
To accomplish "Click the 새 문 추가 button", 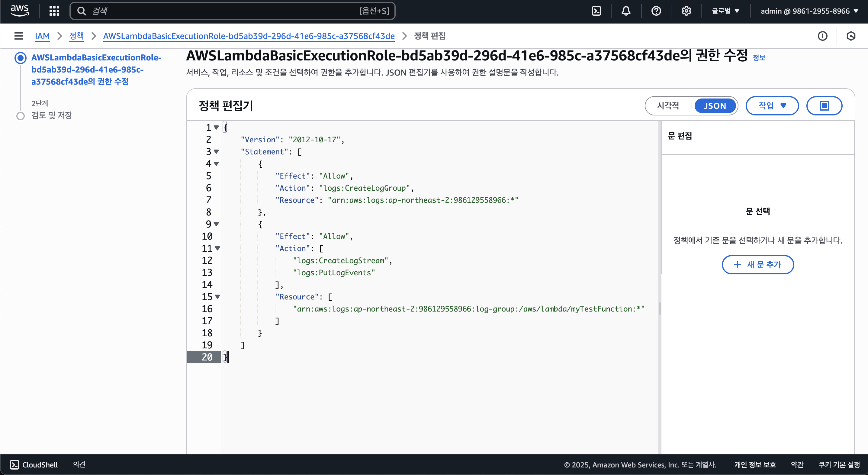I will click(757, 265).
